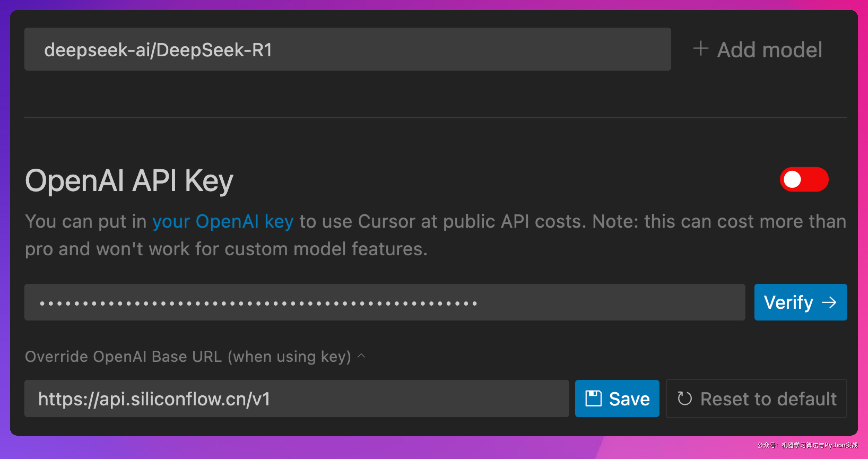This screenshot has height=459, width=868.
Task: Click the chevron next to Override OpenAI Base URL
Action: click(361, 356)
